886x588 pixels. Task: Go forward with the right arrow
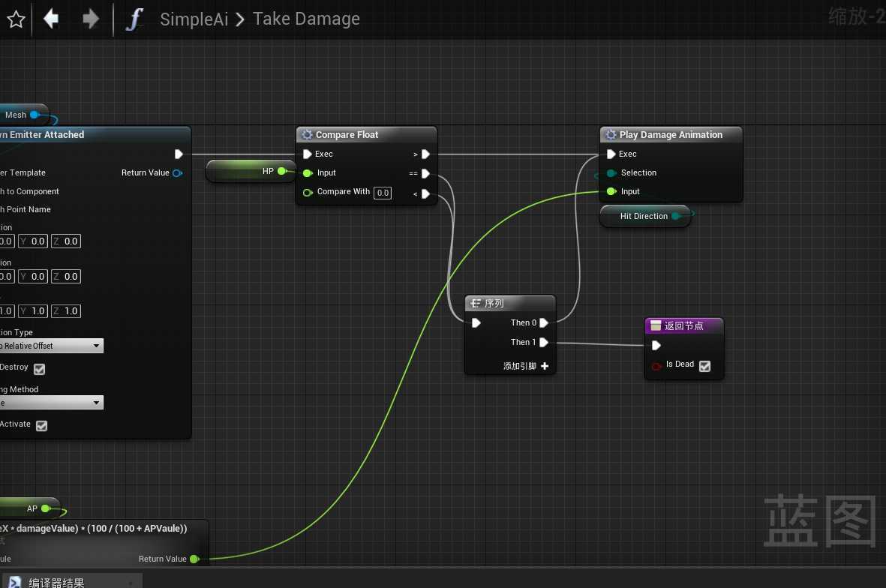click(x=91, y=19)
